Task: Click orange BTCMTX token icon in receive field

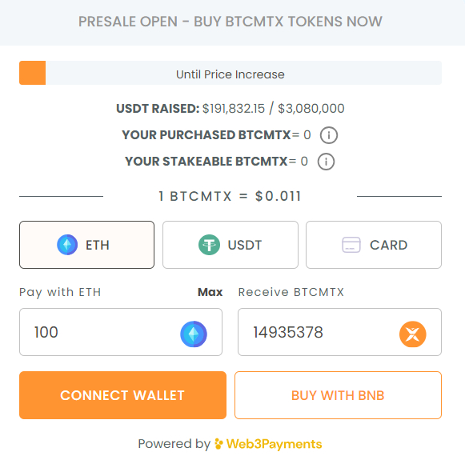Action: click(x=413, y=334)
